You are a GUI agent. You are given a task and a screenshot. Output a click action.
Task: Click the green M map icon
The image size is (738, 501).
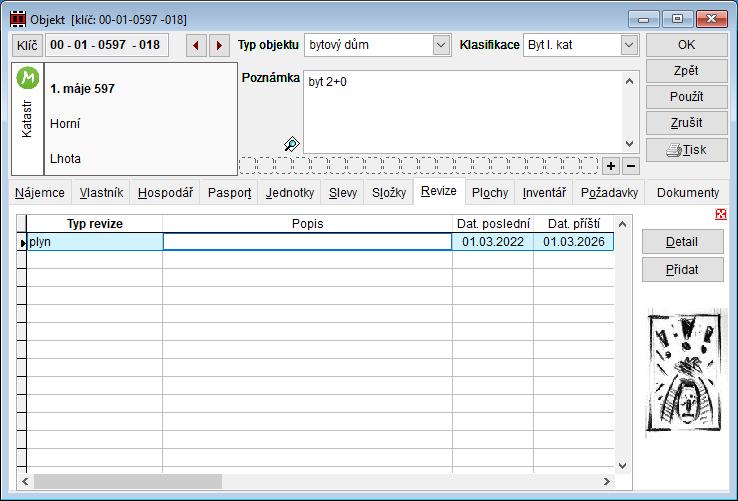27,77
